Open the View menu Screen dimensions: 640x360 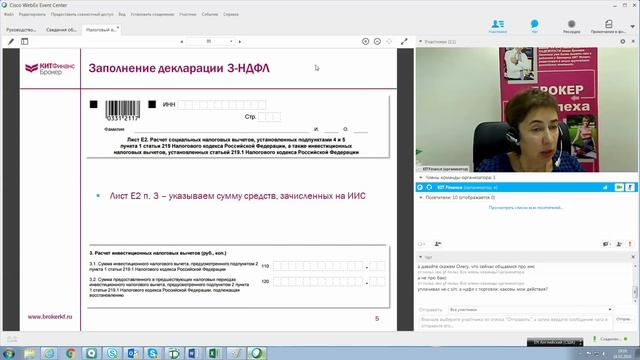click(x=122, y=14)
